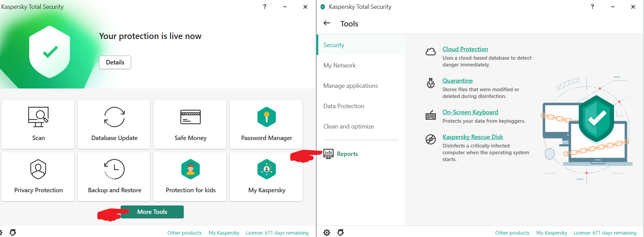644x237 pixels.
Task: Open the Reports entry label
Action: click(x=347, y=154)
